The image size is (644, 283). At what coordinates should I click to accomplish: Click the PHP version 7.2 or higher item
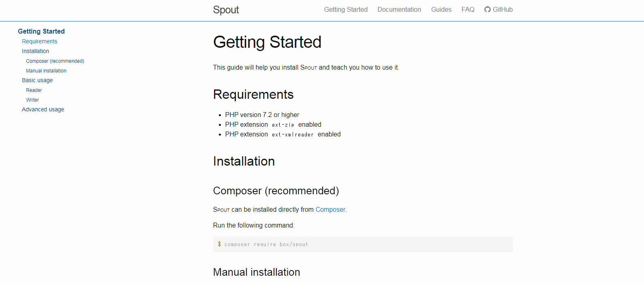coord(262,115)
